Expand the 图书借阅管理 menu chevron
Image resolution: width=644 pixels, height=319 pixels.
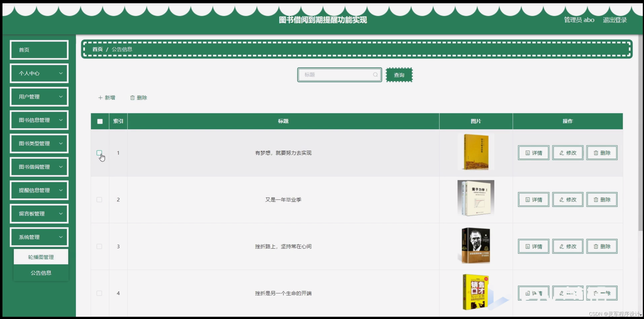[x=61, y=167]
